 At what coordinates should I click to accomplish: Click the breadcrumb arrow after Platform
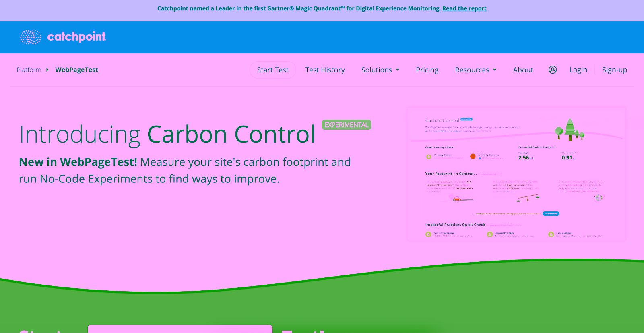coord(47,70)
